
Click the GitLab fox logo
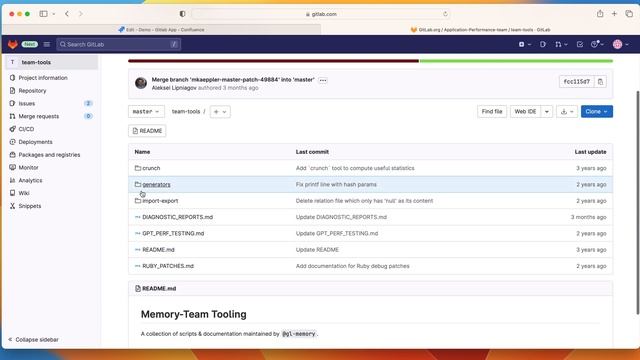13,44
